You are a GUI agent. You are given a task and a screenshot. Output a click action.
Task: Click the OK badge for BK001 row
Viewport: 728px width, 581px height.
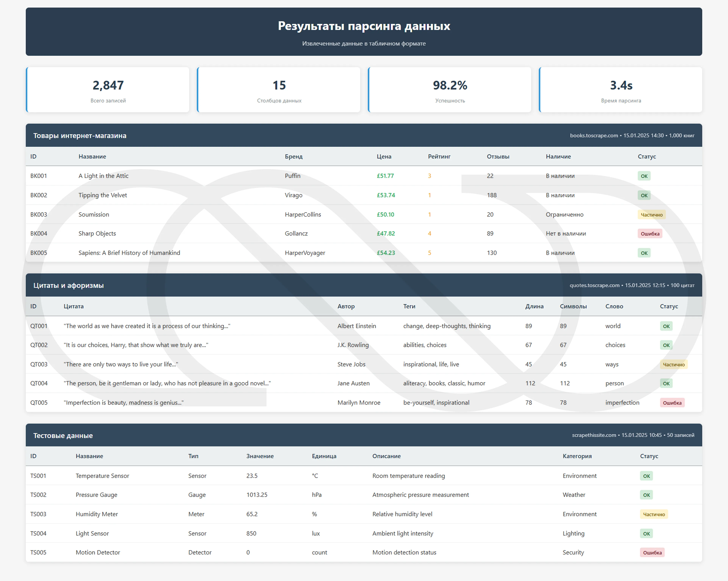(x=644, y=176)
